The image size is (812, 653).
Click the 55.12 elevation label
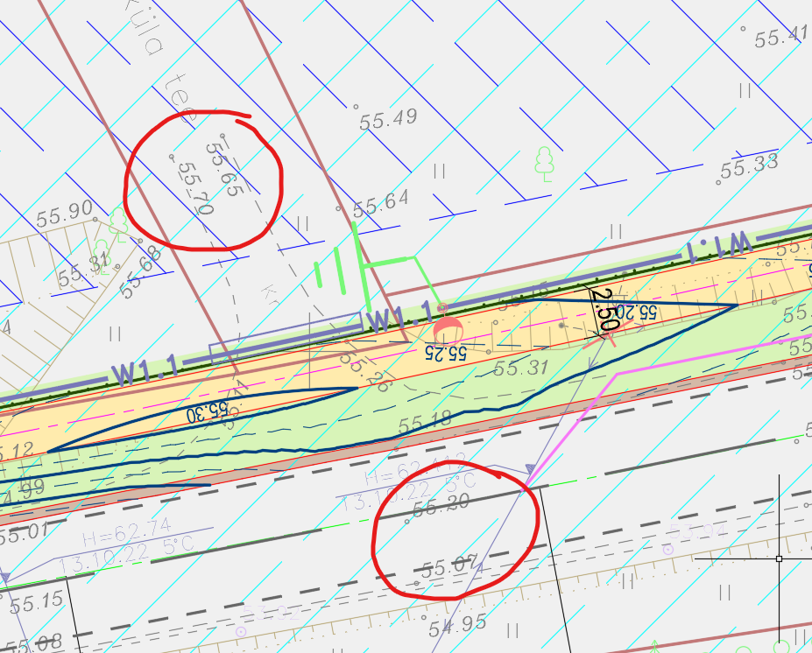pyautogui.click(x=17, y=451)
